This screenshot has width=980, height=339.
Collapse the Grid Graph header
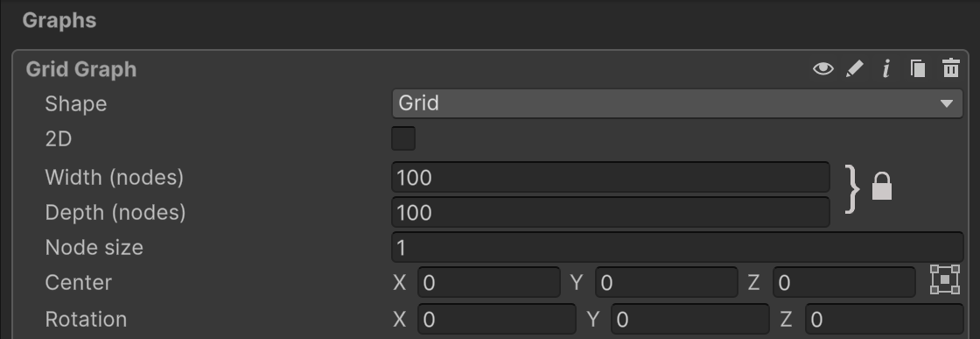[81, 69]
